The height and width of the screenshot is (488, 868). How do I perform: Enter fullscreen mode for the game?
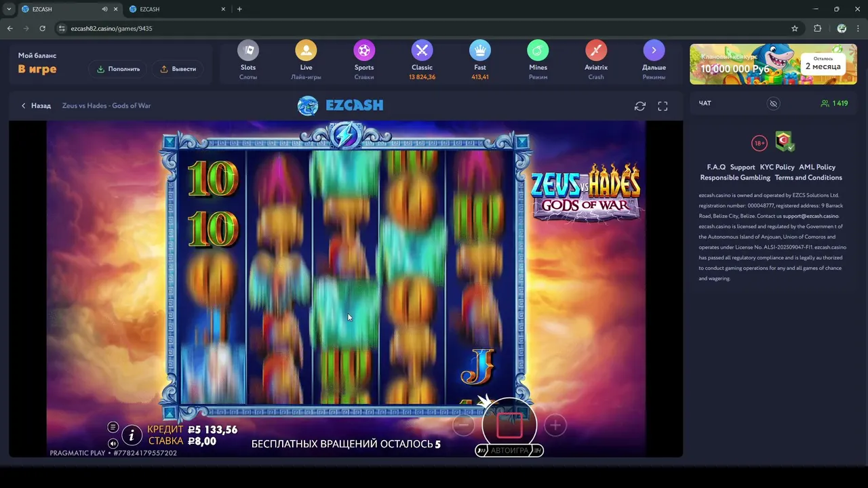[x=663, y=106]
